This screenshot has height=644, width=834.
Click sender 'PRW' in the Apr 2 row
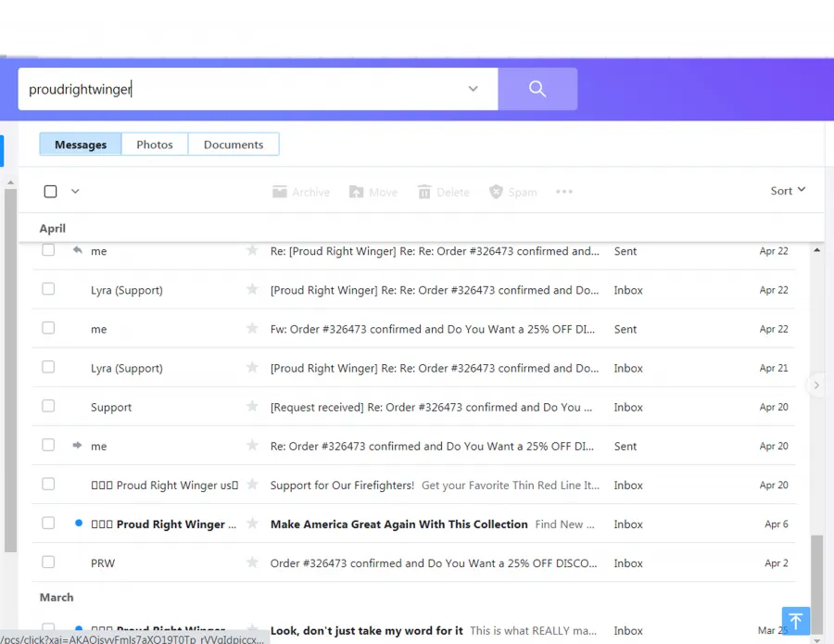click(x=103, y=563)
